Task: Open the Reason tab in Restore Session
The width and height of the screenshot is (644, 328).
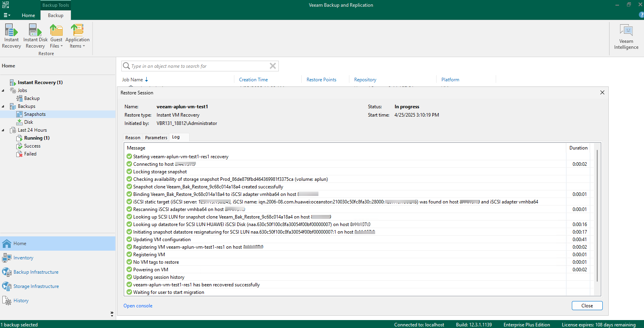Action: point(133,138)
